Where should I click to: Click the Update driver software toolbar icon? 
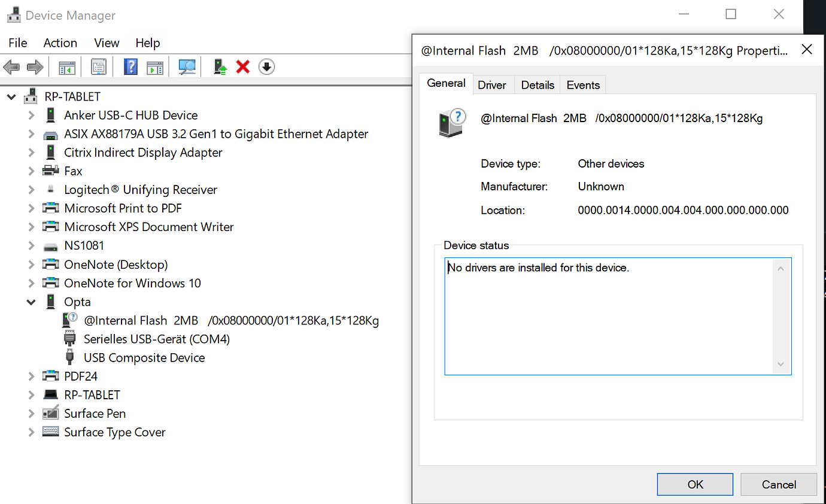(x=220, y=66)
